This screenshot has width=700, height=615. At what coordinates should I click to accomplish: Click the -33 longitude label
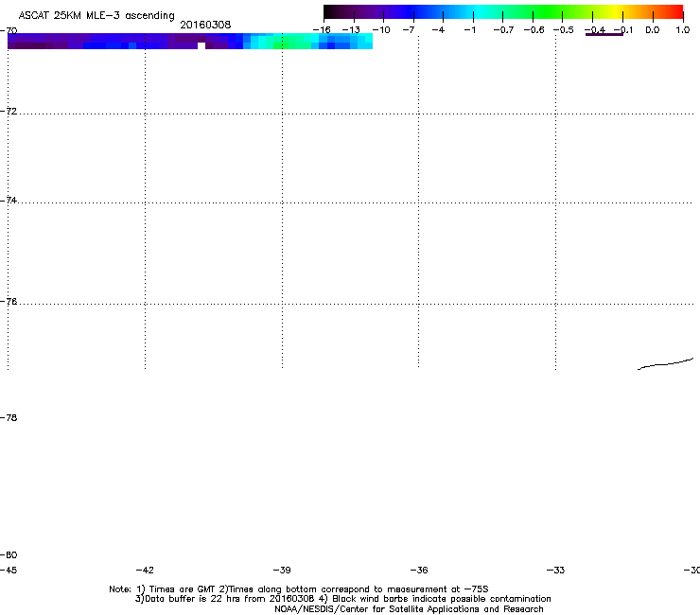coord(555,570)
